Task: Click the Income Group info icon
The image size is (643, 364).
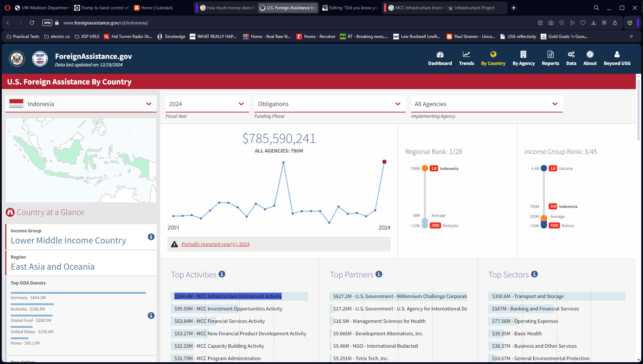Action: pyautogui.click(x=151, y=237)
